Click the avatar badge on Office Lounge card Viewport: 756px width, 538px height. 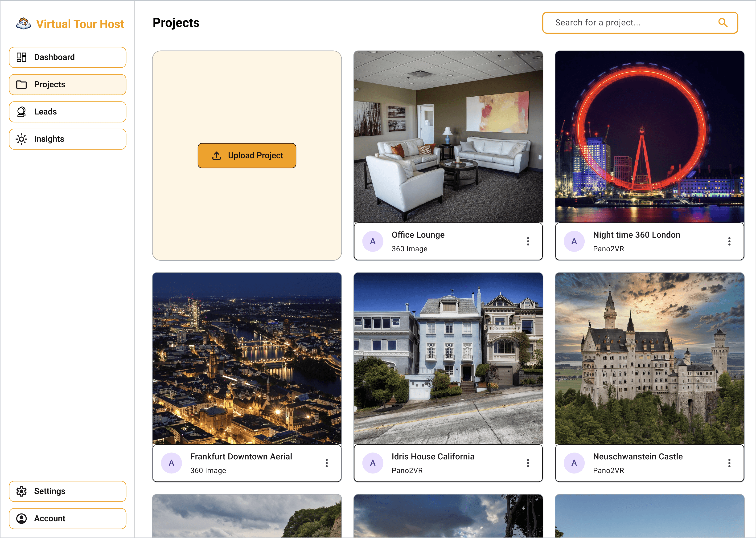[373, 241]
